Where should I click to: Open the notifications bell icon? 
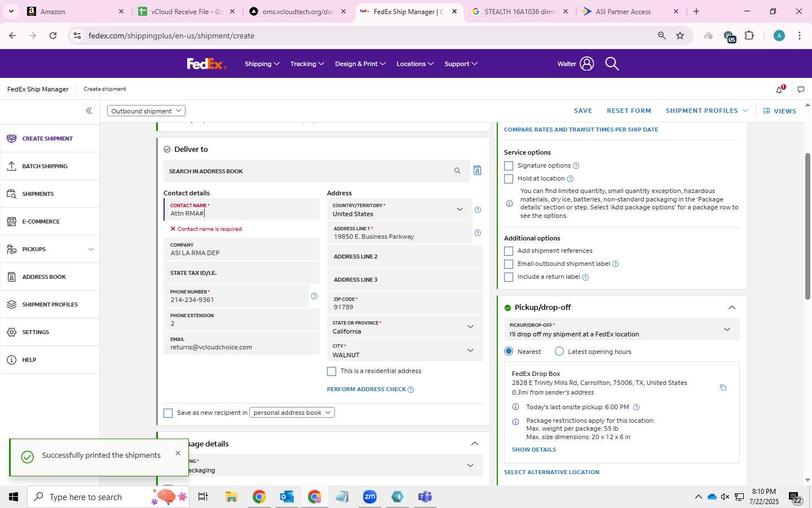(x=780, y=89)
